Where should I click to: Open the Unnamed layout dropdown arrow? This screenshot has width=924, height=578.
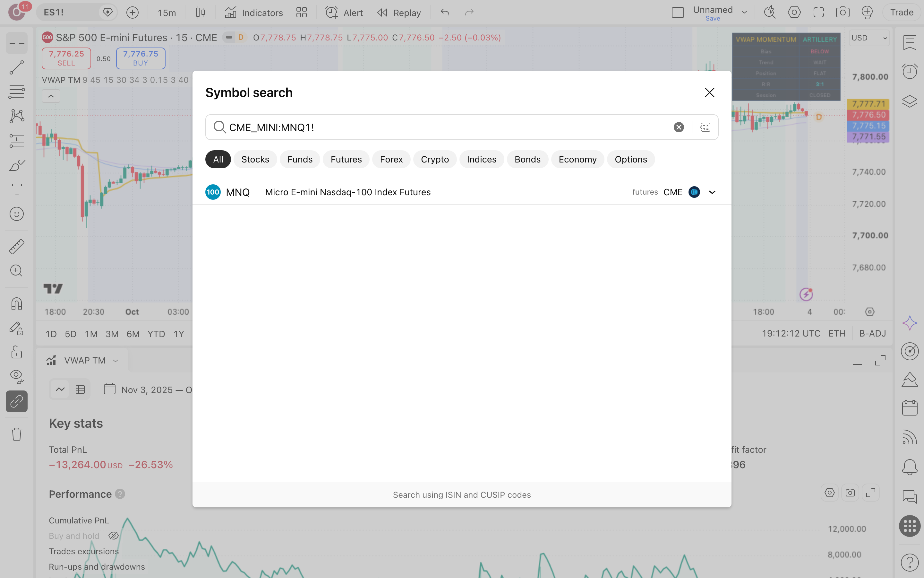744,12
